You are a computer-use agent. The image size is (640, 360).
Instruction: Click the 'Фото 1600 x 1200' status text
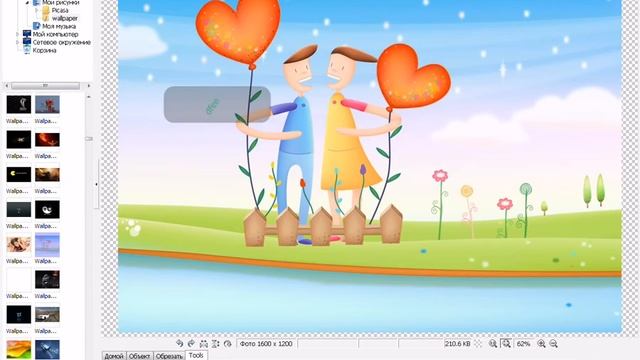pyautogui.click(x=266, y=344)
